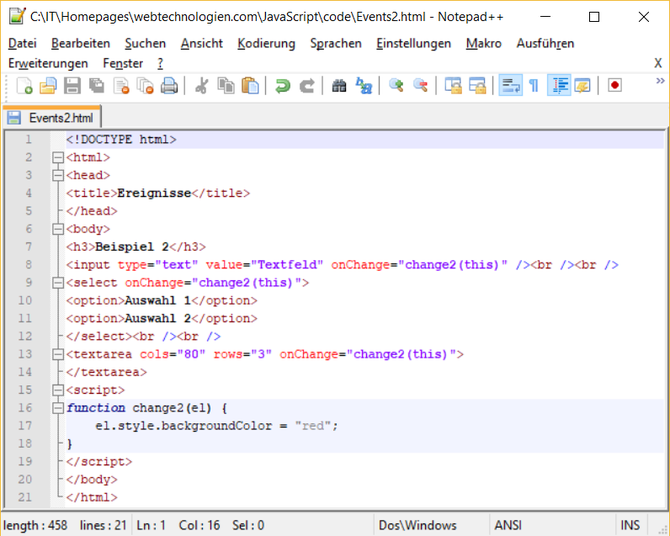This screenshot has width=670, height=536.
Task: Toggle synchronized vertical scrolling icon
Action: click(x=453, y=86)
